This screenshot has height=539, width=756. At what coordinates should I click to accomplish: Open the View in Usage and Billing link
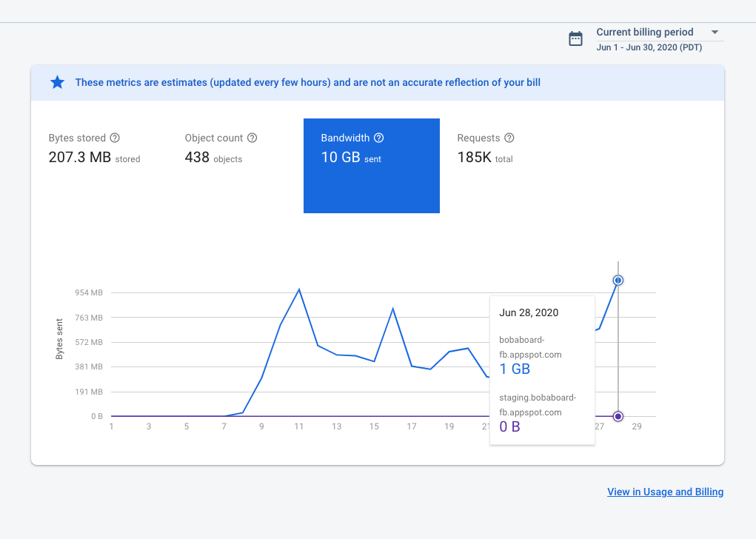click(665, 492)
